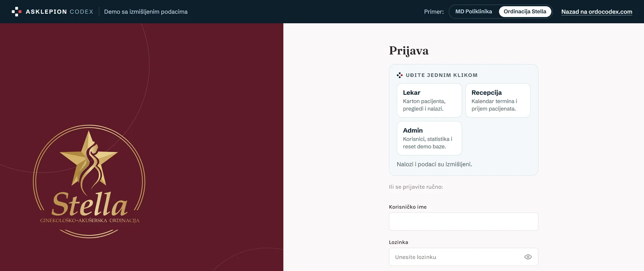Select the Ordinacija Stella demo option
Image resolution: width=644 pixels, height=271 pixels.
[x=525, y=12]
